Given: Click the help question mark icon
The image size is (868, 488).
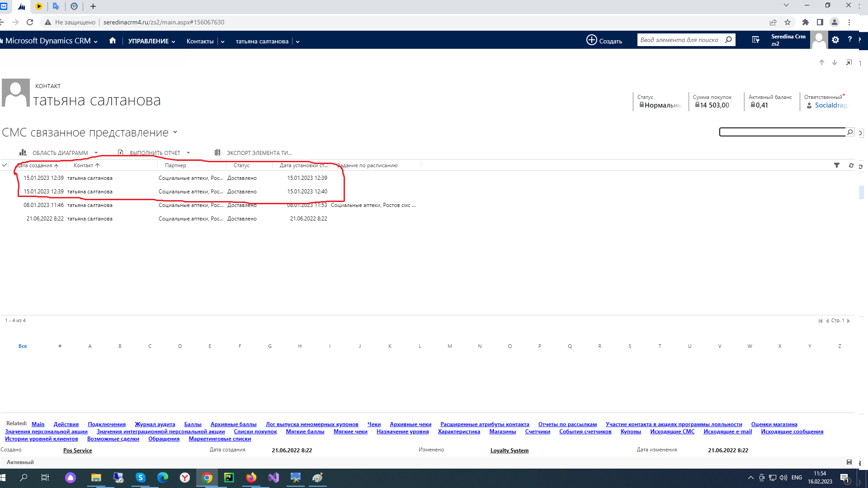Looking at the screenshot, I should 850,40.
